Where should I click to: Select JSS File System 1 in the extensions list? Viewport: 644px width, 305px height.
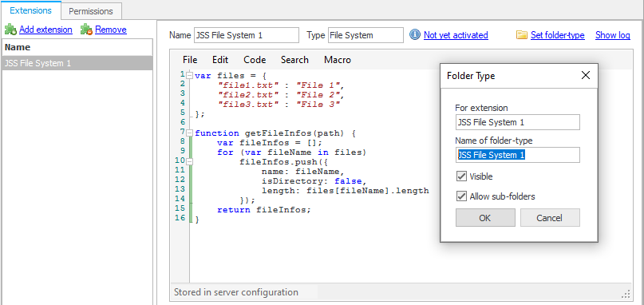click(x=77, y=63)
